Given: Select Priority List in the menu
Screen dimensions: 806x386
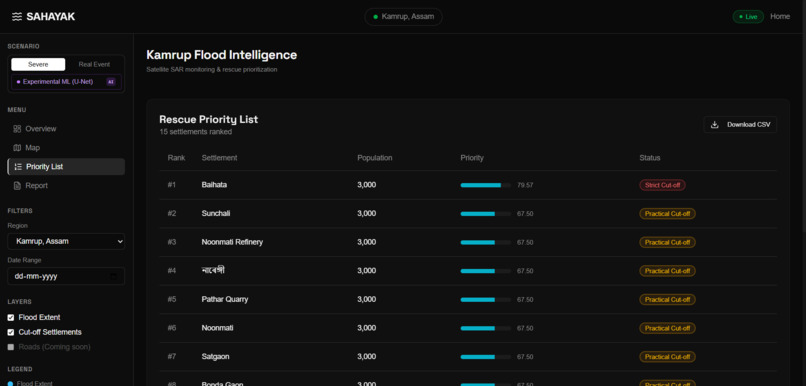Looking at the screenshot, I should pyautogui.click(x=66, y=167).
